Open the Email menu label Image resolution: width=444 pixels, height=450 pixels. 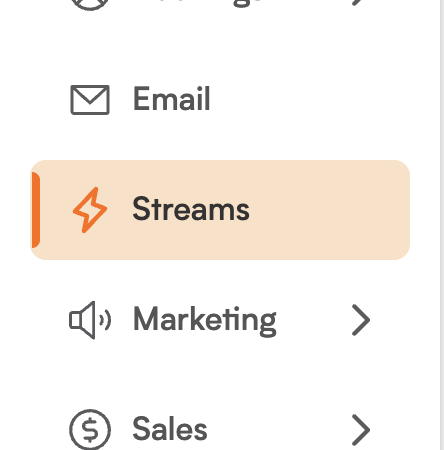[172, 98]
